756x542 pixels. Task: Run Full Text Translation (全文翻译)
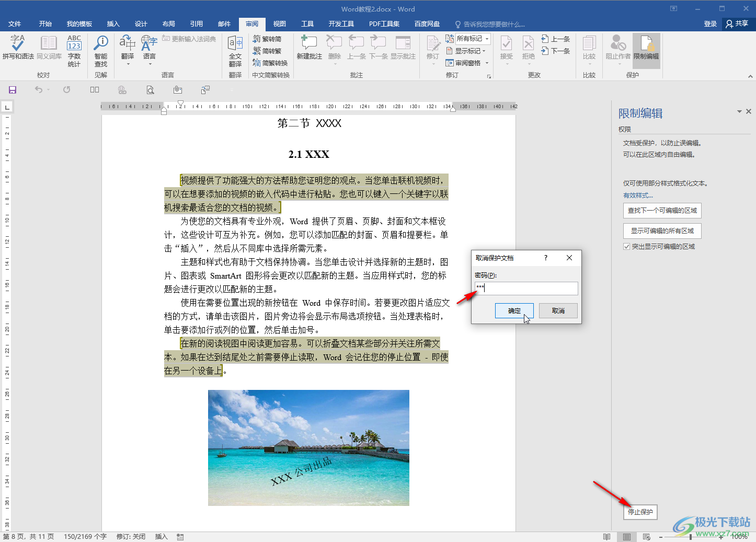[235, 51]
